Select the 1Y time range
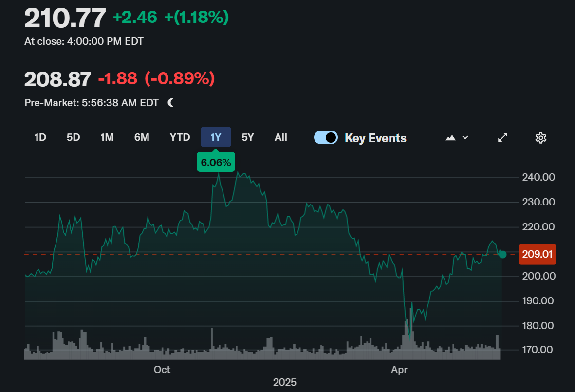 point(216,137)
